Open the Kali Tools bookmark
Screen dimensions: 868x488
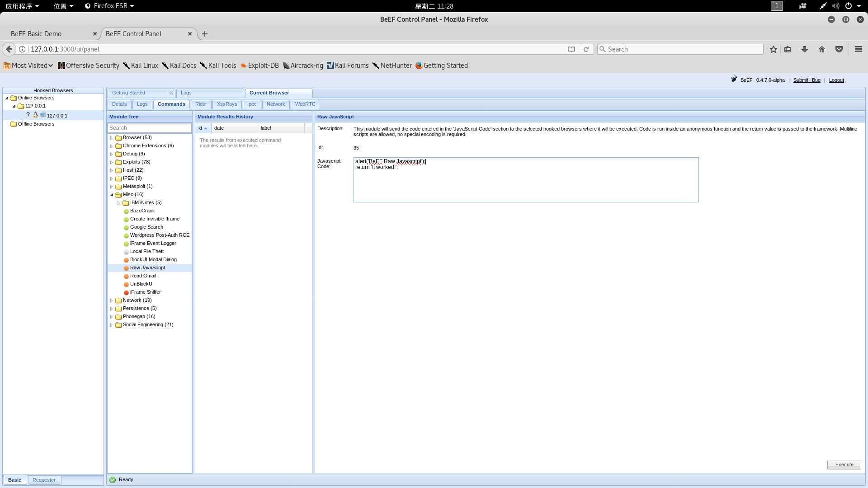pyautogui.click(x=218, y=66)
